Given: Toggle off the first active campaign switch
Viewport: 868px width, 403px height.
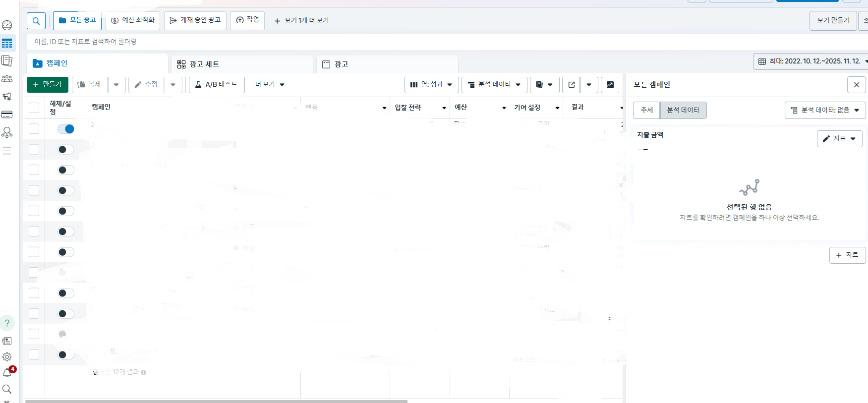Looking at the screenshot, I should click(x=65, y=129).
